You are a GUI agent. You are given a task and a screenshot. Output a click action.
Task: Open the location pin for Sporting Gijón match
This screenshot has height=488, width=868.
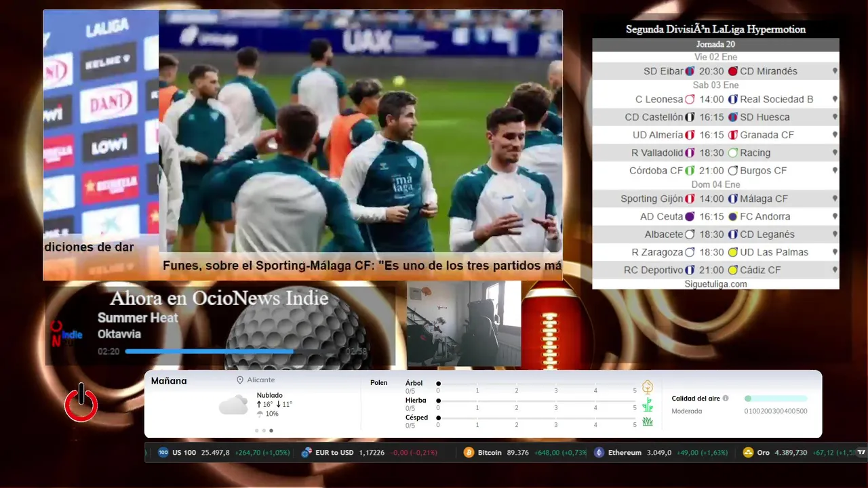(x=835, y=199)
